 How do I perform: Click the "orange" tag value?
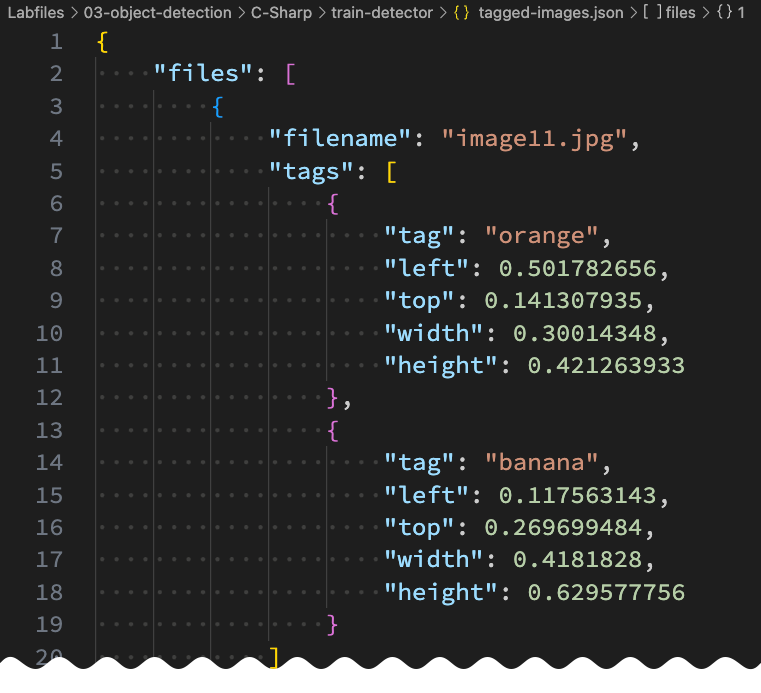click(541, 236)
